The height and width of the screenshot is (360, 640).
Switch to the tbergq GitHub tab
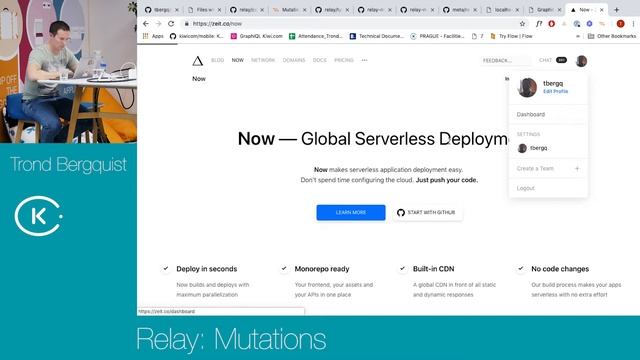[x=162, y=9]
